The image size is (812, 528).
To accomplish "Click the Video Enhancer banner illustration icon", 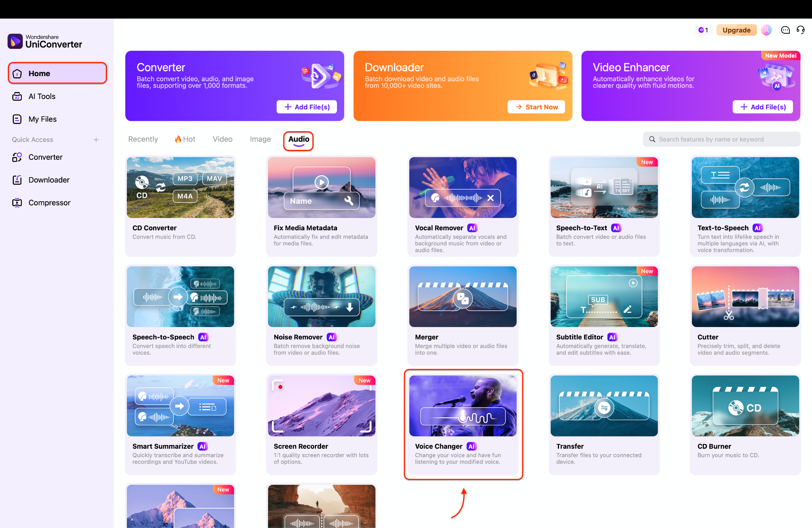I will 777,76.
